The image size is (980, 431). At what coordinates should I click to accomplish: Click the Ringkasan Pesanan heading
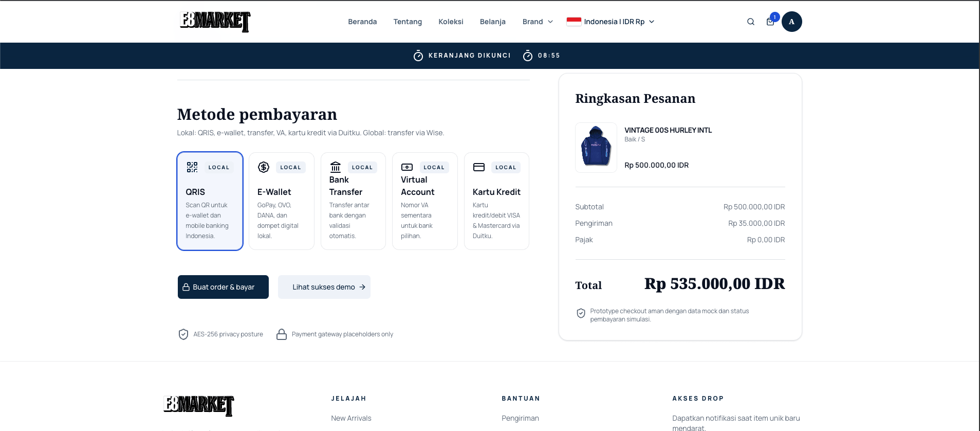(635, 98)
